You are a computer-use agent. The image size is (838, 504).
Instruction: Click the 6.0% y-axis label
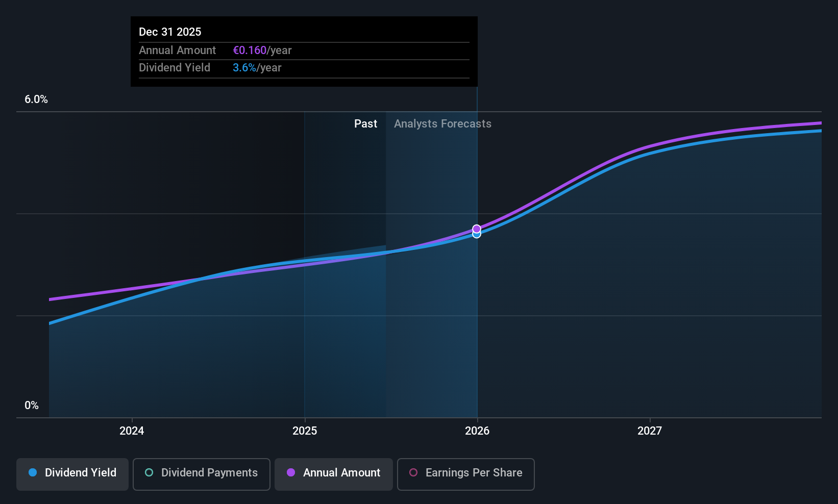36,99
